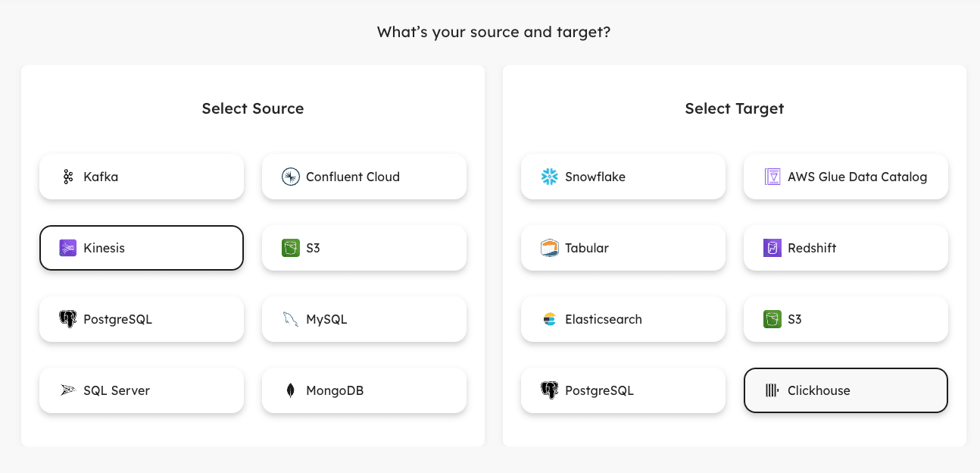Choose S3 as the source
The image size is (980, 473).
click(364, 248)
